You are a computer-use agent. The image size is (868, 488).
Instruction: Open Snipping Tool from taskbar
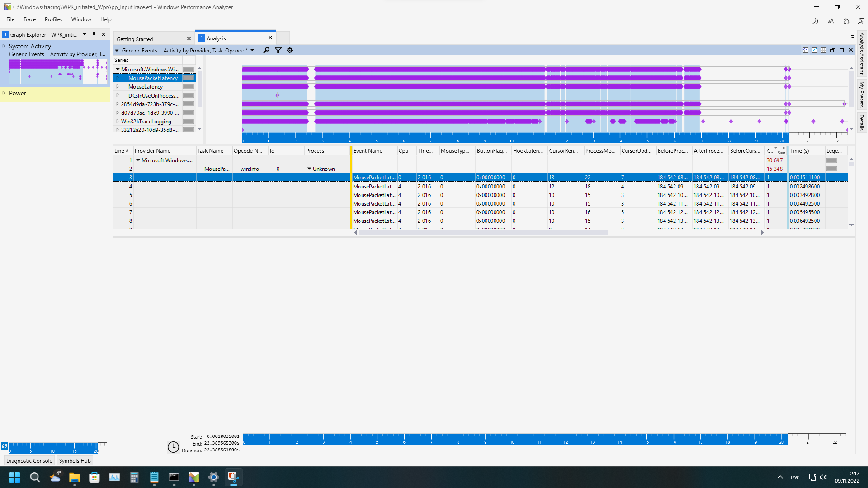point(233,477)
